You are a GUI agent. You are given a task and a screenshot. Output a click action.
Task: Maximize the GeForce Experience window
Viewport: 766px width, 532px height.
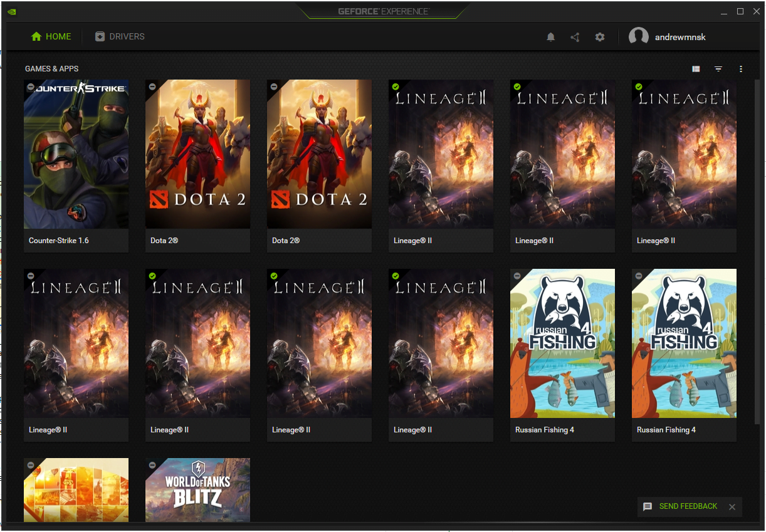coord(740,11)
